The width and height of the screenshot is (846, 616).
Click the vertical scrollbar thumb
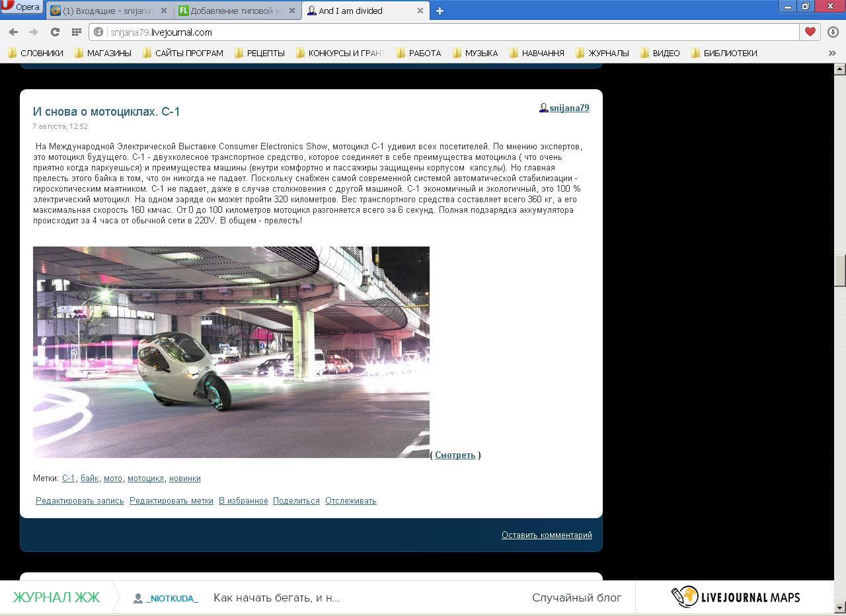840,270
